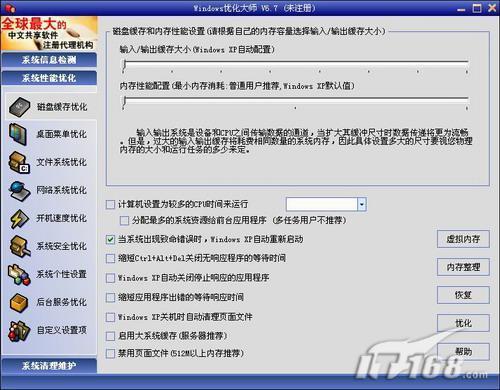This screenshot has width=500, height=390.
Task: Click the 自定义设置项 icon
Action: (19, 331)
